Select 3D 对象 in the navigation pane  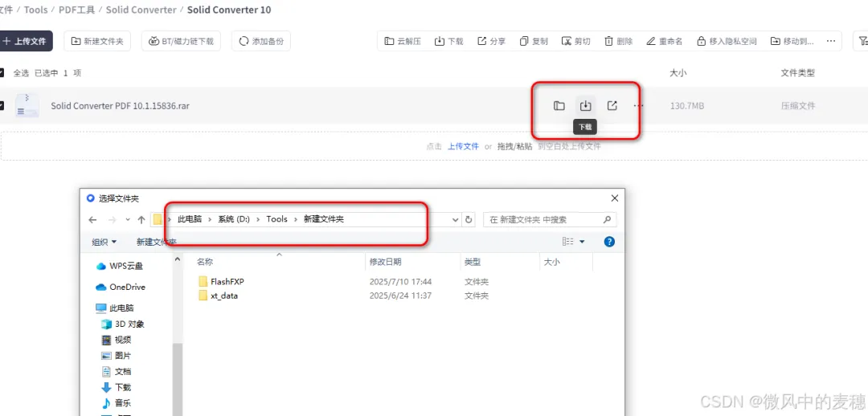point(122,324)
